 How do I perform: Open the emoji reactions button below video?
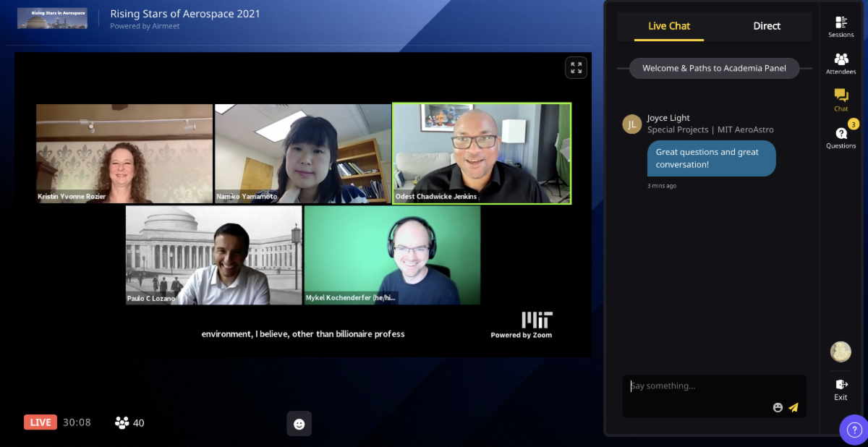click(299, 423)
